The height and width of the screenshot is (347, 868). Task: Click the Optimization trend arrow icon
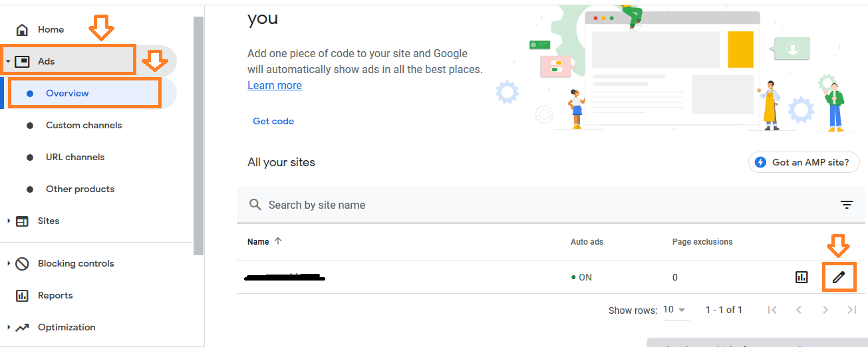pyautogui.click(x=22, y=328)
